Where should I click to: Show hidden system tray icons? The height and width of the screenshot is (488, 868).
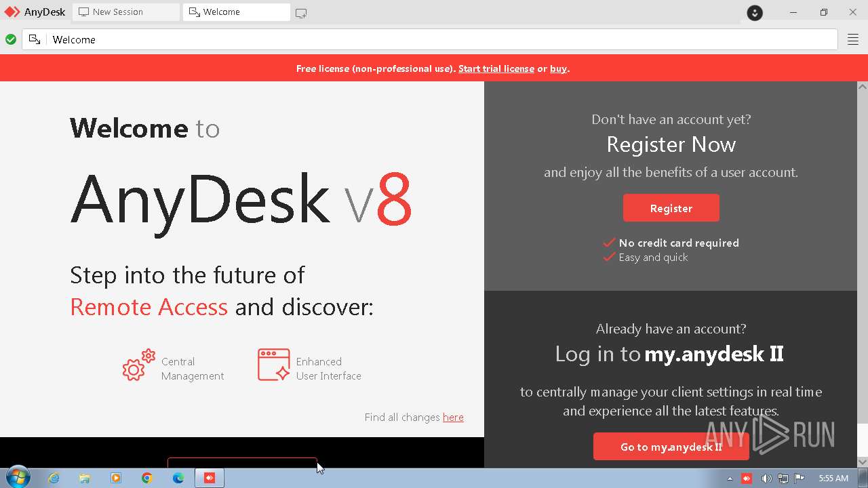click(730, 479)
